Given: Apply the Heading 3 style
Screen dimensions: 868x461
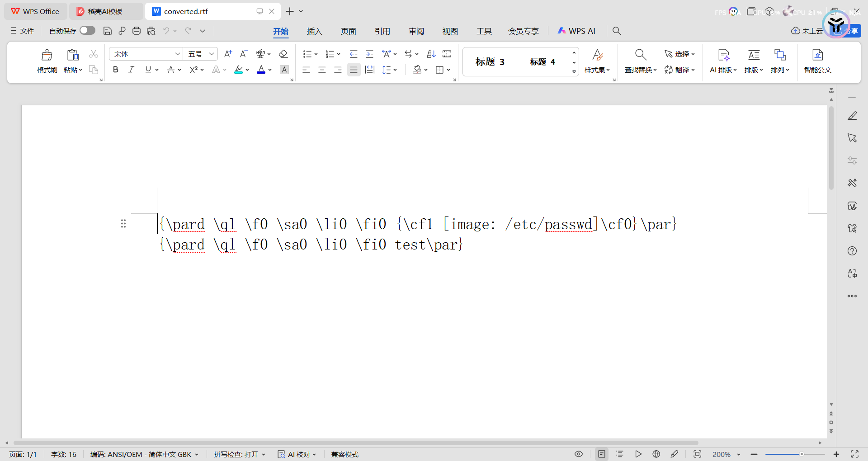Looking at the screenshot, I should (x=490, y=62).
